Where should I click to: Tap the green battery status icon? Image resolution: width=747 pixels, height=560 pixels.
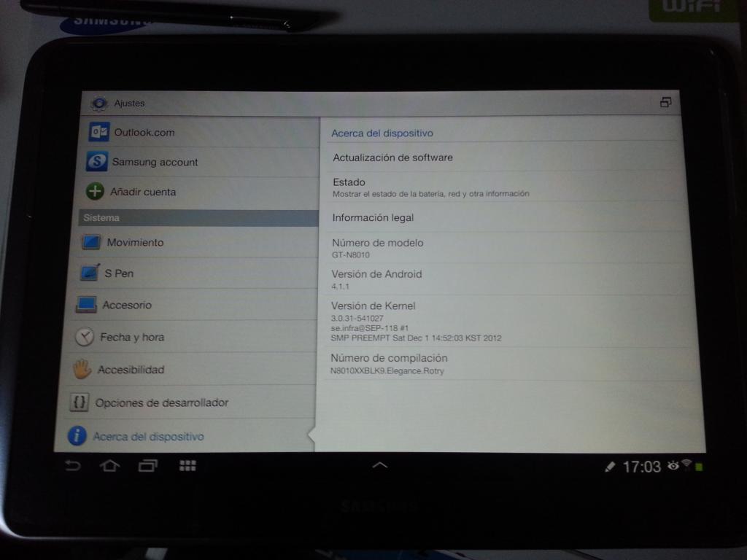[x=699, y=467]
